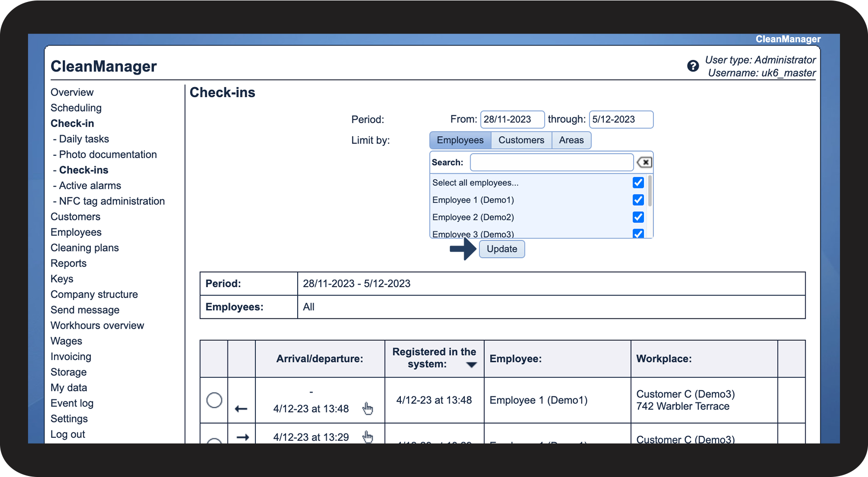Uncheck Employee 2 (Demo2) checkbox
The width and height of the screenshot is (868, 477).
pos(638,217)
